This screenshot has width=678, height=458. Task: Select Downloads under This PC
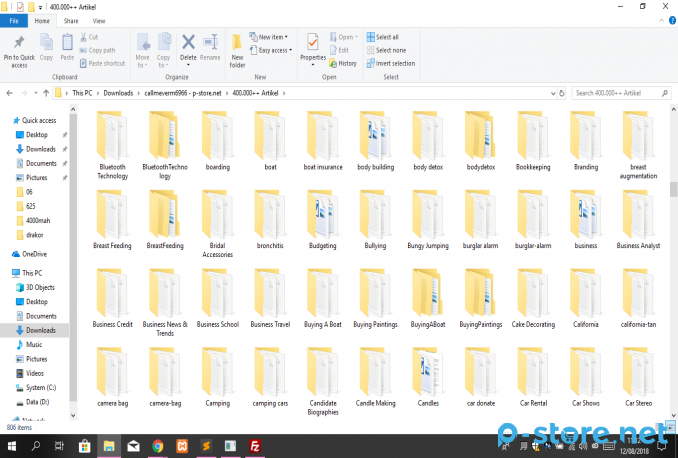point(41,330)
